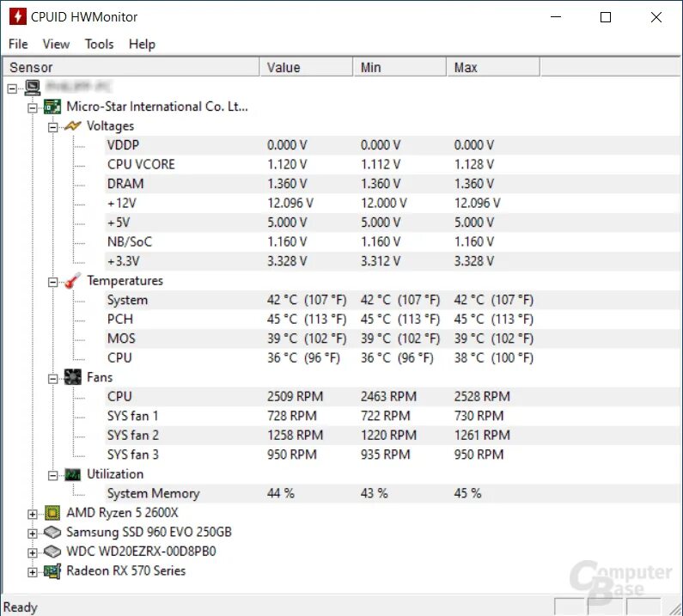Grab the window size grip corner
The image size is (683, 616).
(x=675, y=608)
